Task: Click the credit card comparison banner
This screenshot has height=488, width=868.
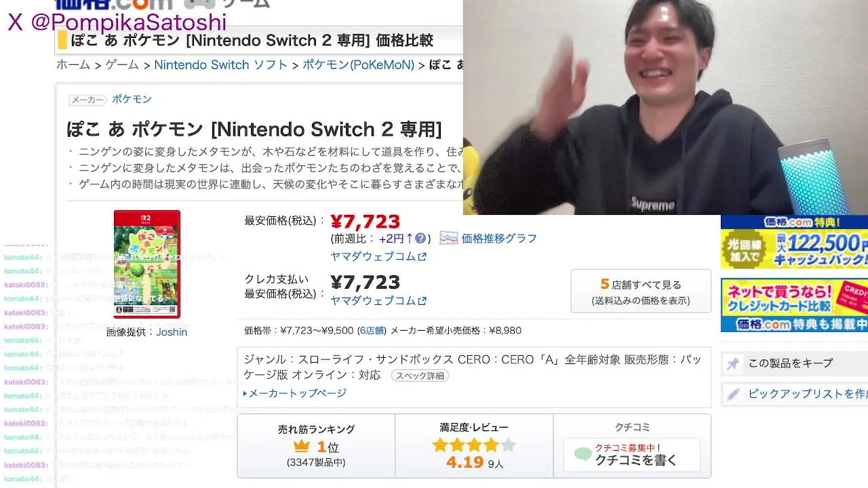Action: 794,305
